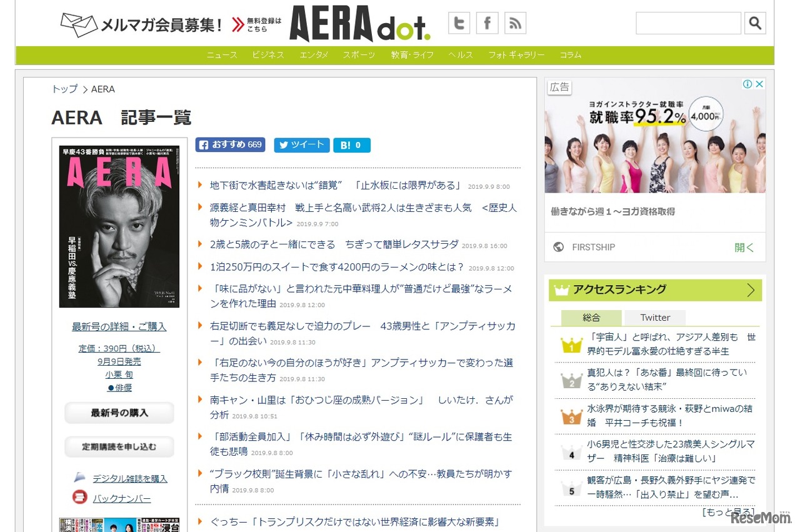
Task: Click the ツイート share button
Action: pyautogui.click(x=301, y=144)
